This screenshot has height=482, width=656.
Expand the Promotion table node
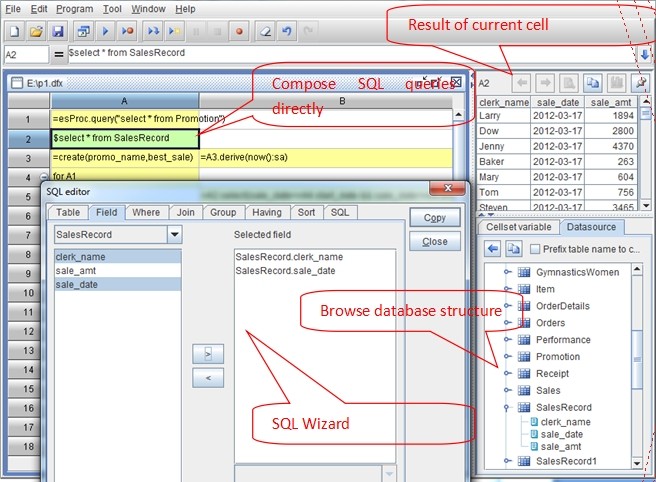pyautogui.click(x=507, y=356)
